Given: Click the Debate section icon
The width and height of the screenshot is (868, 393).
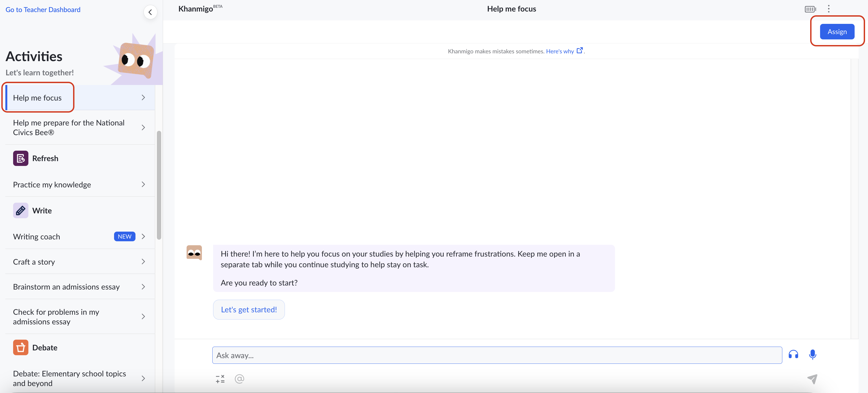Looking at the screenshot, I should 21,347.
